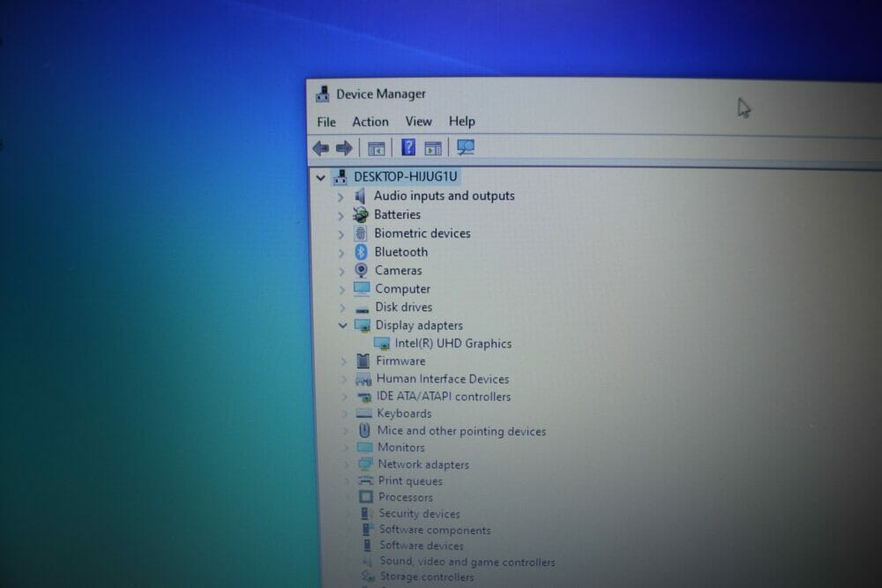
Task: Select the Network adapters row text
Action: coord(423,465)
